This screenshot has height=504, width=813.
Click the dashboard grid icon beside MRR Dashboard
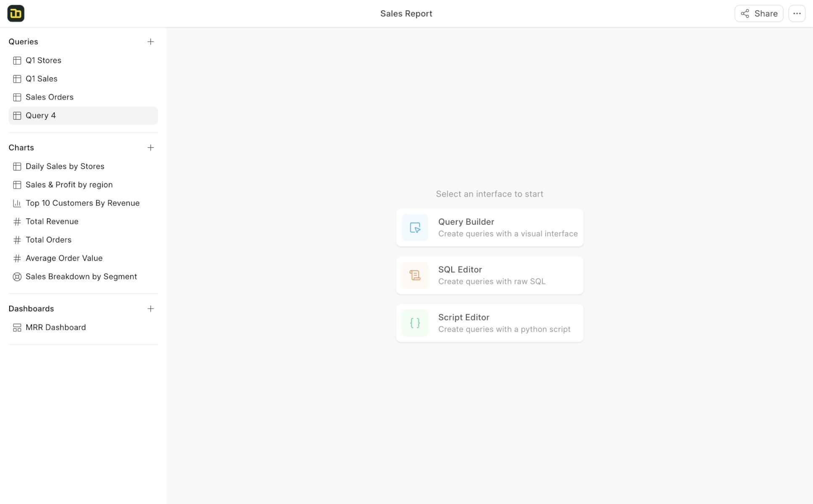coord(17,327)
